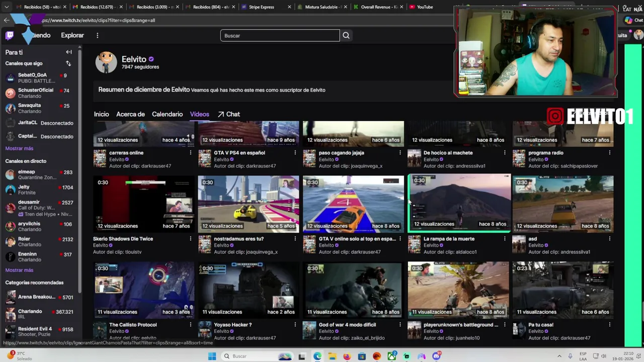This screenshot has width=644, height=362.
Task: Click the Twitch logo home icon
Action: point(10,35)
